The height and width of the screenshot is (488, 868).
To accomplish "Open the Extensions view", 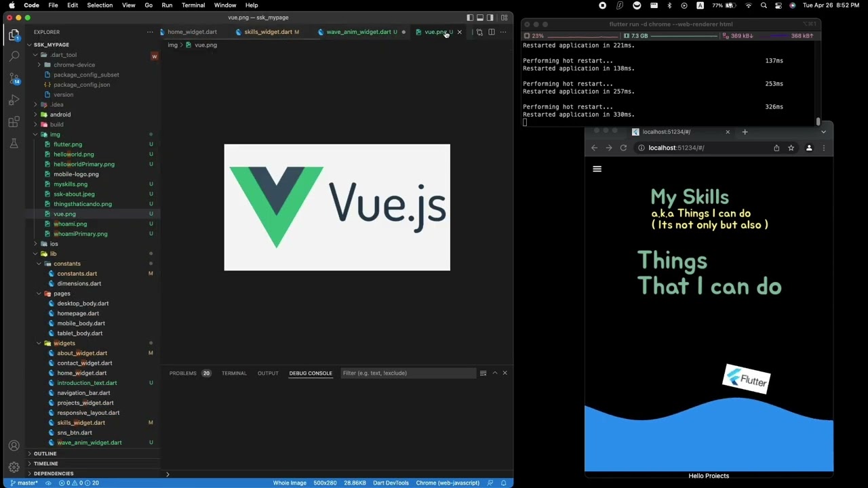I will [x=14, y=122].
